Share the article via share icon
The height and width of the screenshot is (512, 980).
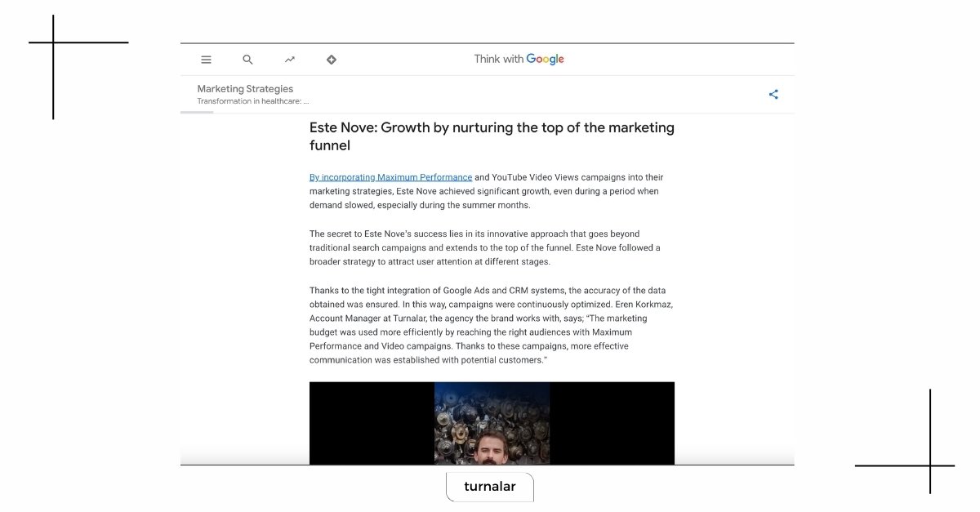(x=773, y=94)
